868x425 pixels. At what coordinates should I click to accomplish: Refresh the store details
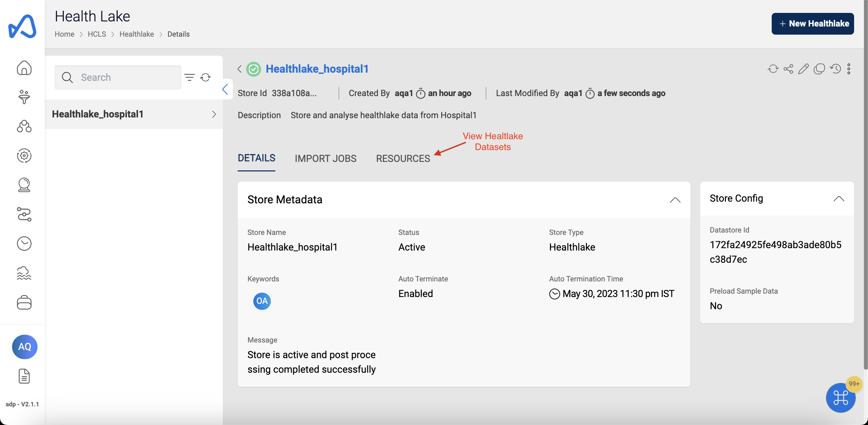tap(773, 69)
